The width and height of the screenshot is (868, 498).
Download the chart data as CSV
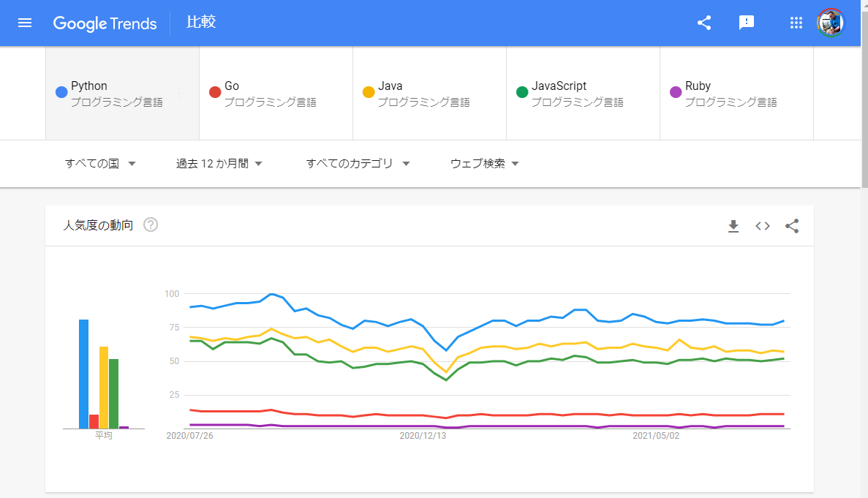(x=733, y=226)
